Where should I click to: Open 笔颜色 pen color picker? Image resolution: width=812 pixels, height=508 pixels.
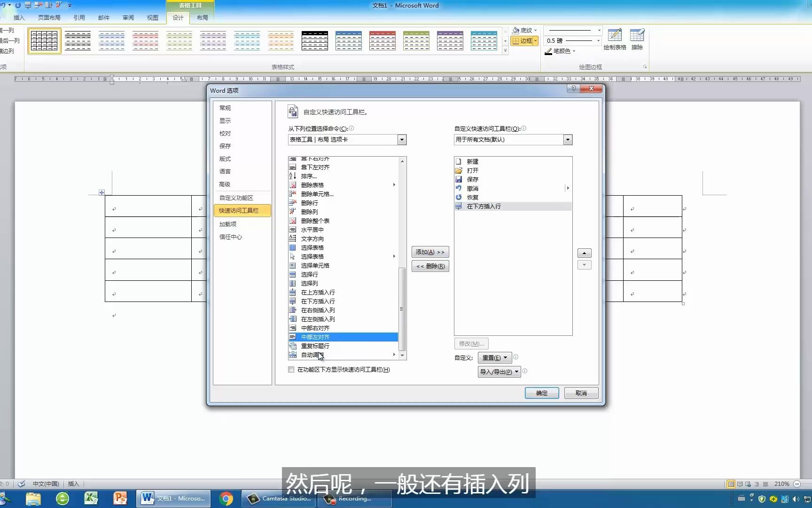(x=560, y=51)
